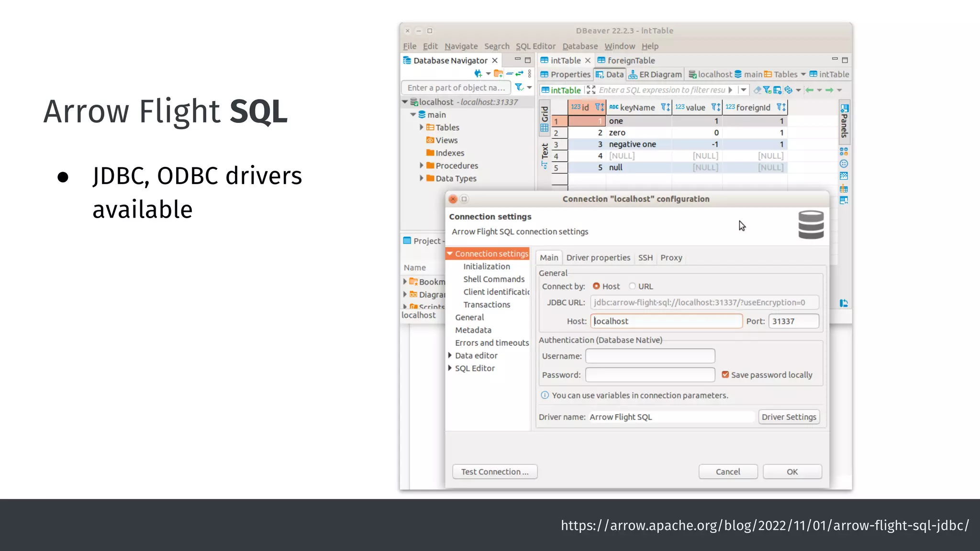Open the Tables breadcrumb dropdown arrow
The image size is (980, 551).
(x=803, y=74)
